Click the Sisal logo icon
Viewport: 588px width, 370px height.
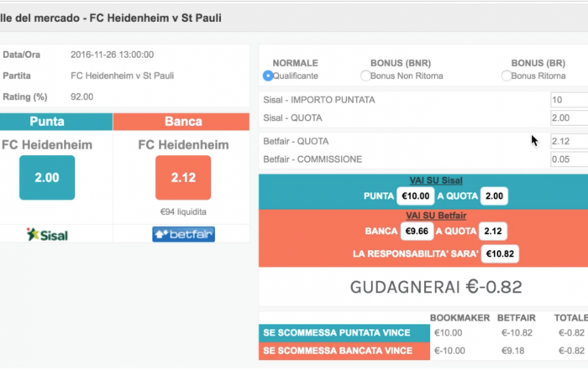pos(47,234)
